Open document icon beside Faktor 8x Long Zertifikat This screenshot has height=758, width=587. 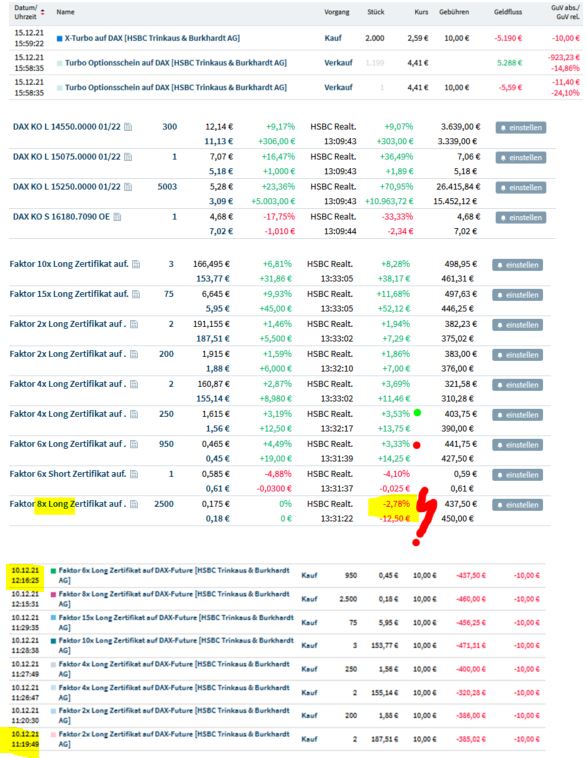[134, 504]
